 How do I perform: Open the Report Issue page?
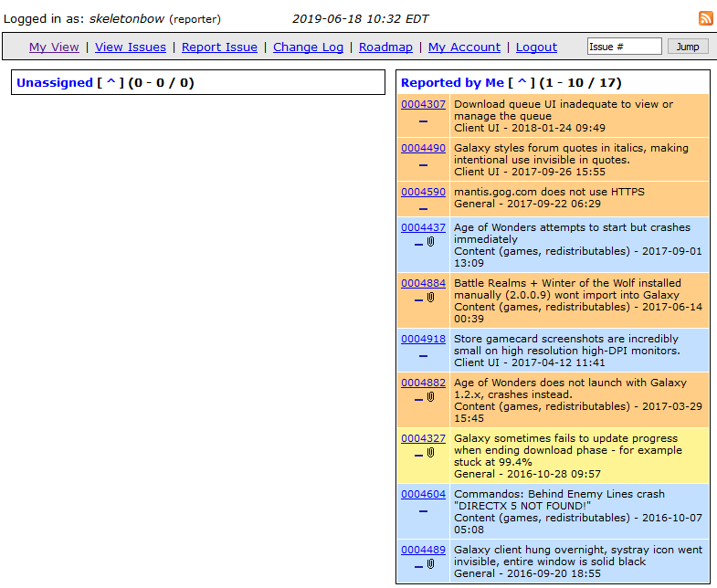[219, 47]
